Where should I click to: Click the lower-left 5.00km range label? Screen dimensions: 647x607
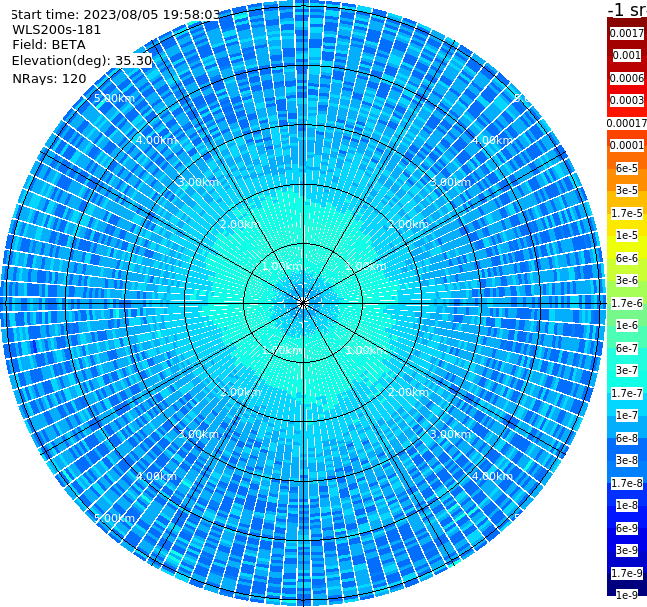click(114, 518)
